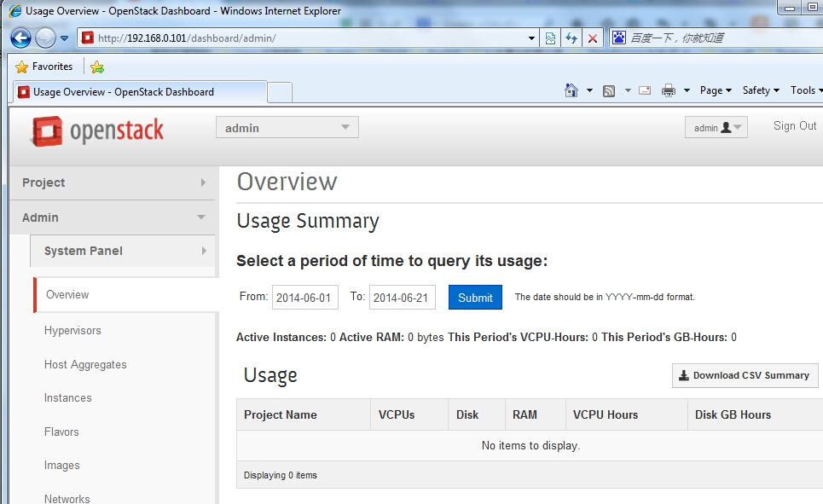Open the recent pages dropdown arrow
823x504 pixels.
click(65, 38)
